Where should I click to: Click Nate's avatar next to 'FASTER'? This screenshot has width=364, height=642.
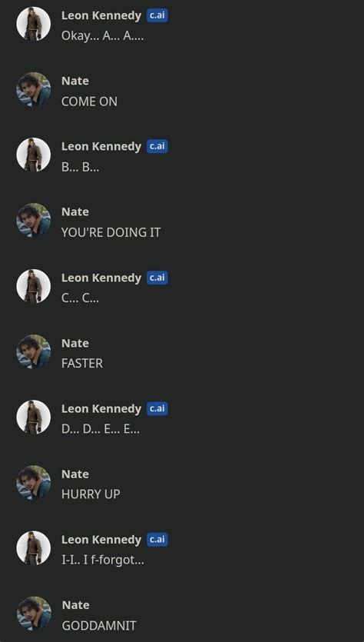point(34,351)
